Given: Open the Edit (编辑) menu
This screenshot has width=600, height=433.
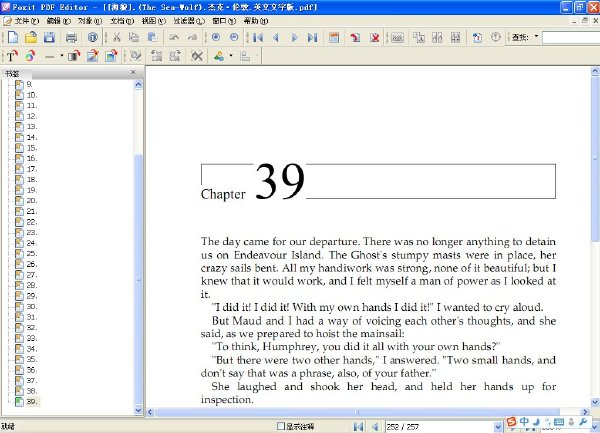Looking at the screenshot, I should pyautogui.click(x=59, y=21).
